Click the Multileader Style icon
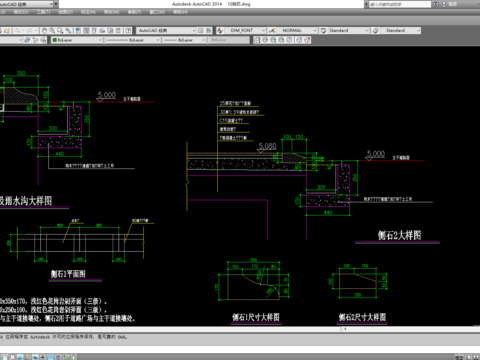The height and width of the screenshot is (360, 480). [376, 31]
